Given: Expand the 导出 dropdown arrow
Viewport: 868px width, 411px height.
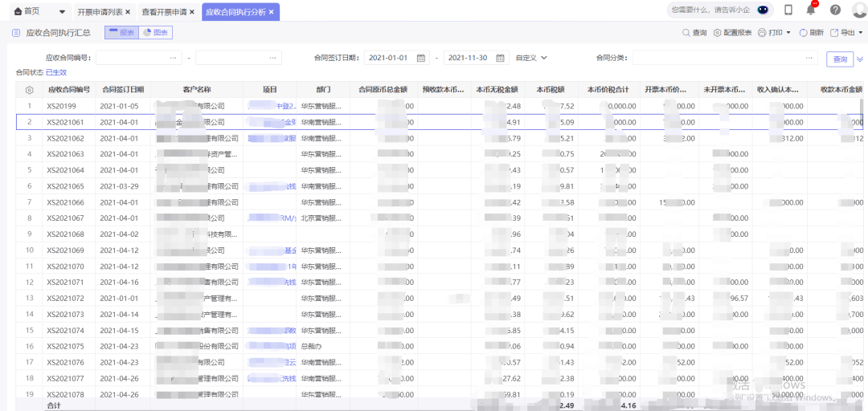Looking at the screenshot, I should point(860,33).
